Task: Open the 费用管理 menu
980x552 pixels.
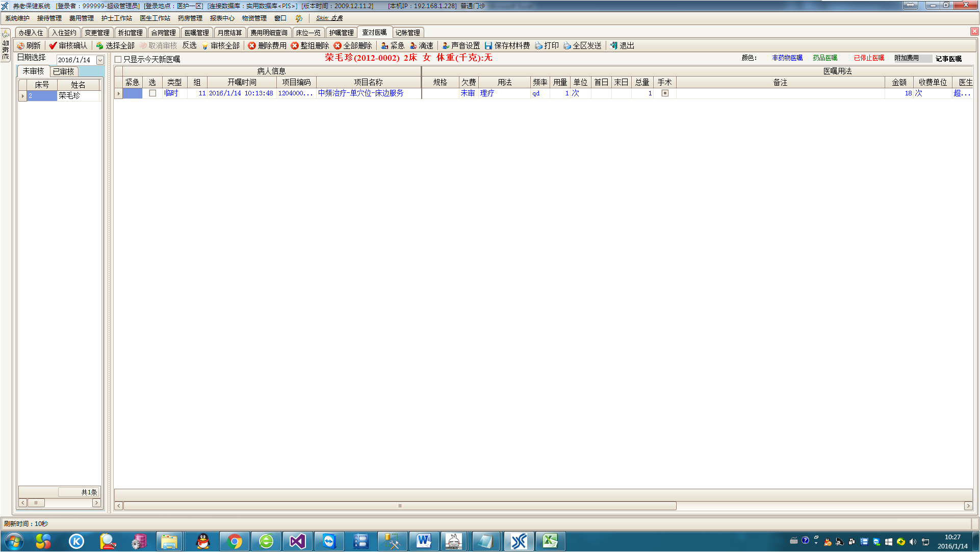Action: click(x=81, y=18)
